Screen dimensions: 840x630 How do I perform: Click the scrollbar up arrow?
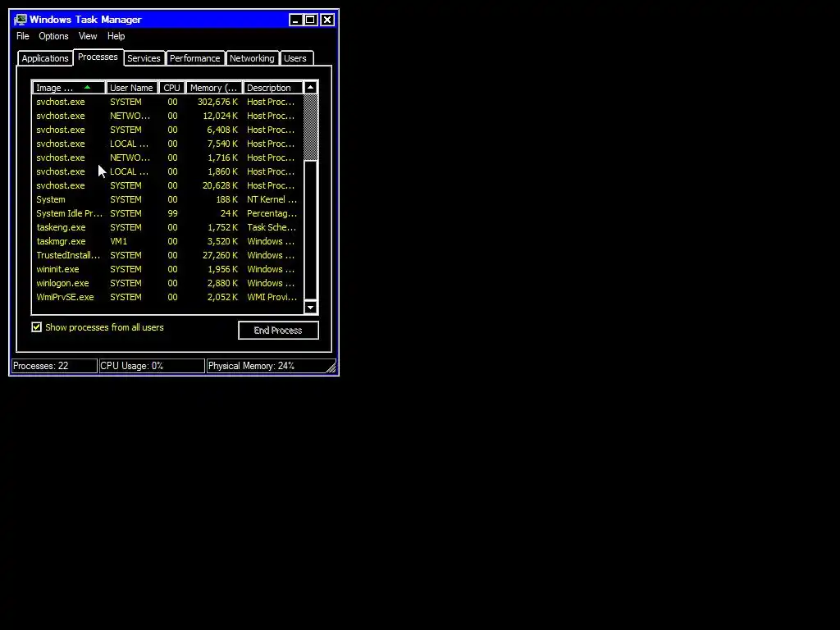pyautogui.click(x=311, y=87)
